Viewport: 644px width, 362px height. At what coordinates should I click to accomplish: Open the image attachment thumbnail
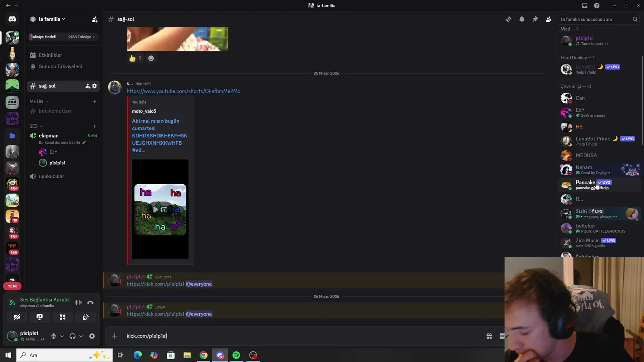pyautogui.click(x=178, y=39)
